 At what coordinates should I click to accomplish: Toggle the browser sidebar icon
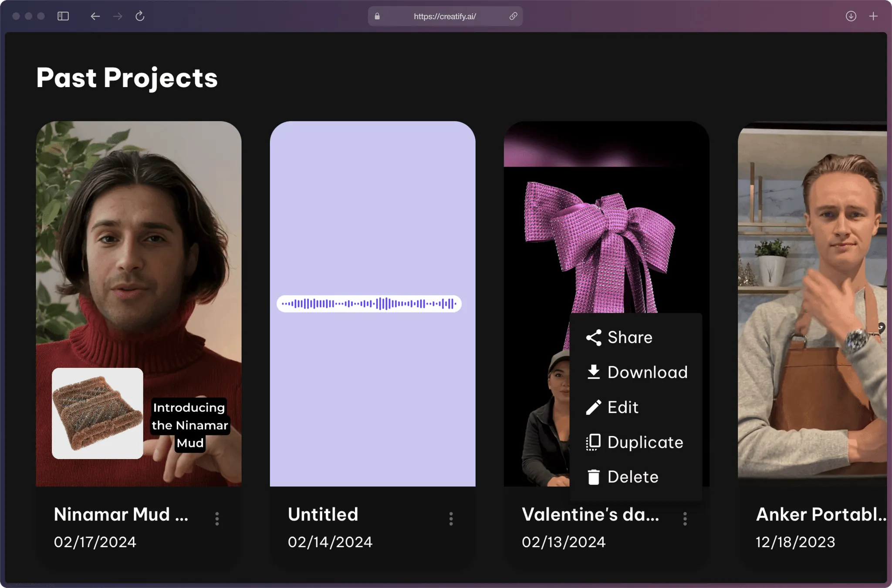63,16
